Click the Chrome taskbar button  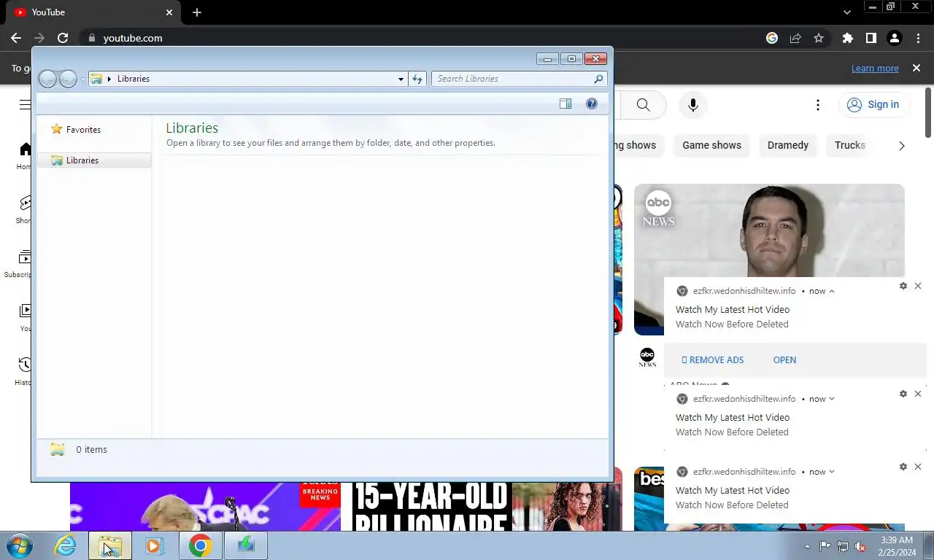[201, 545]
